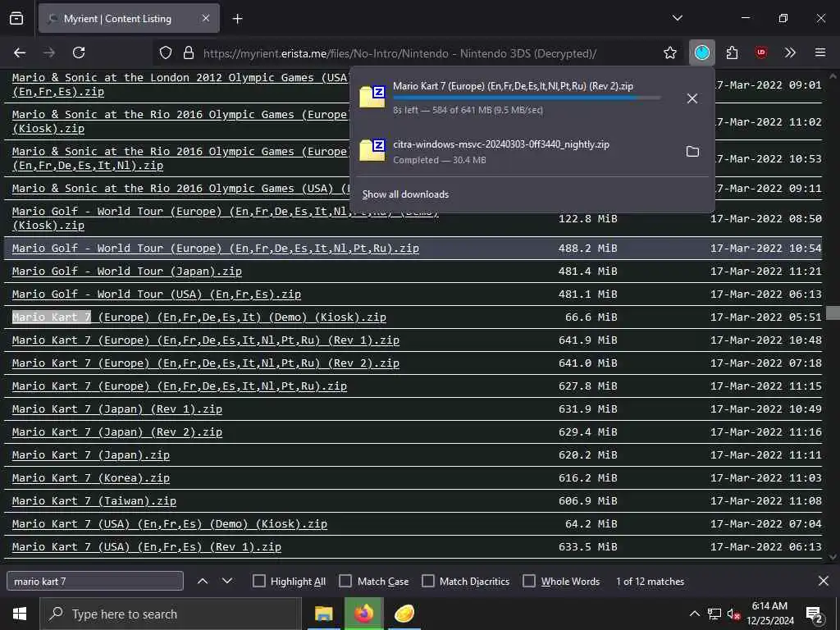Jump to previous find match
Viewport: 840px width, 630px height.
pyautogui.click(x=203, y=581)
